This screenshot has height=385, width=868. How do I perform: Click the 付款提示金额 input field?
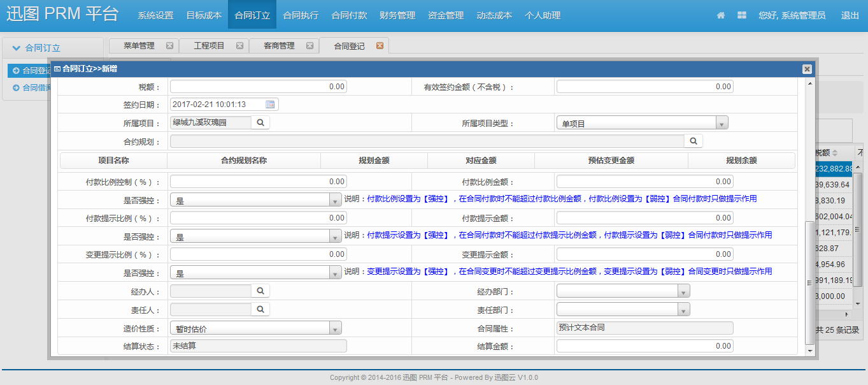pyautogui.click(x=645, y=218)
